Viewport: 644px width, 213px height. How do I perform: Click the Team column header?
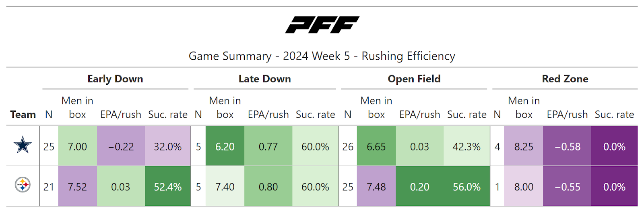click(23, 115)
